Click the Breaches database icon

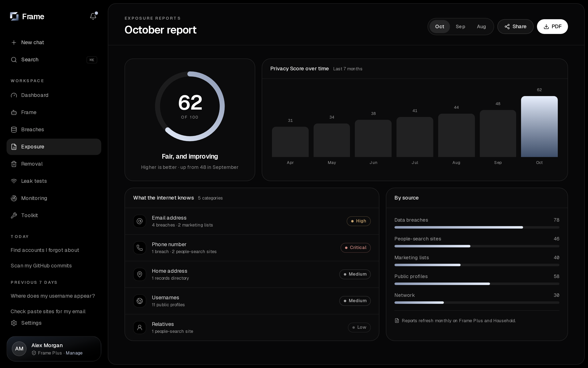pyautogui.click(x=14, y=129)
